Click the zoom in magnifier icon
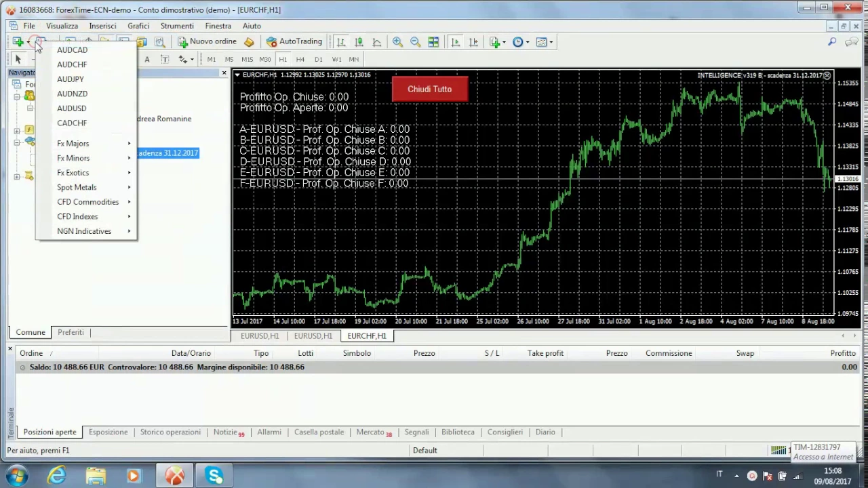Image resolution: width=868 pixels, height=488 pixels. tap(397, 42)
